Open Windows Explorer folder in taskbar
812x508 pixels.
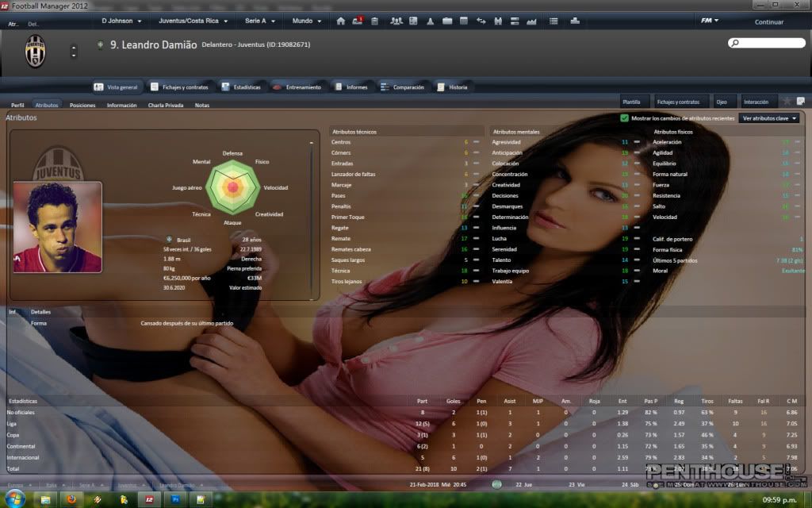tap(45, 500)
